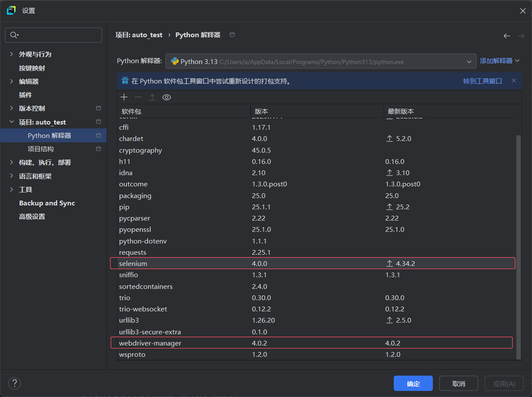Go forward with the right arrow
The image size is (532, 397).
point(521,36)
